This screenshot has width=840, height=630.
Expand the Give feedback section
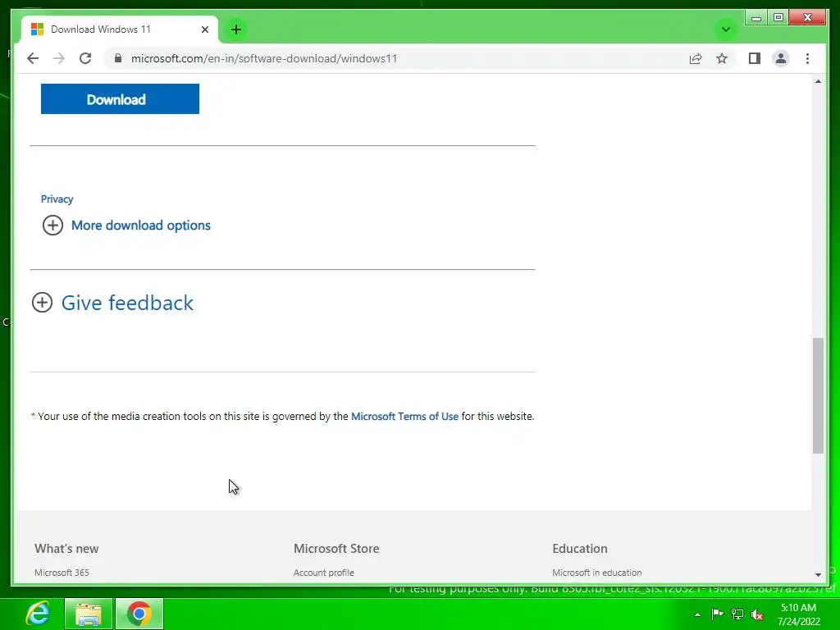(x=112, y=303)
